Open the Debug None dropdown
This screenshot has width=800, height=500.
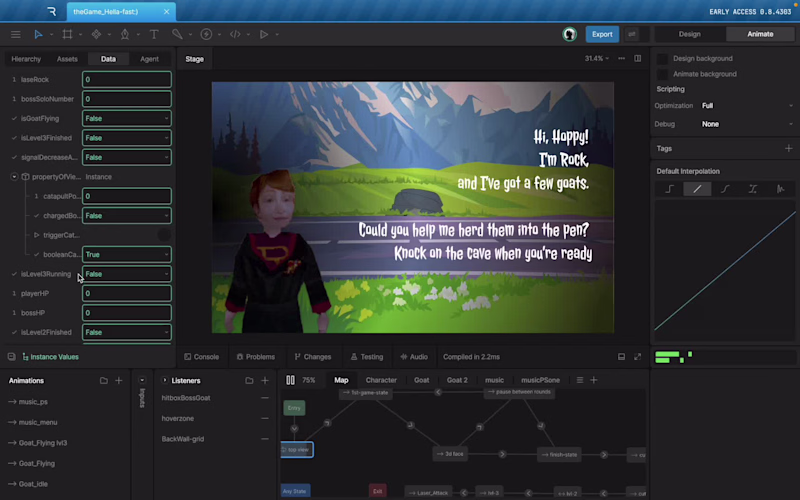(x=747, y=124)
